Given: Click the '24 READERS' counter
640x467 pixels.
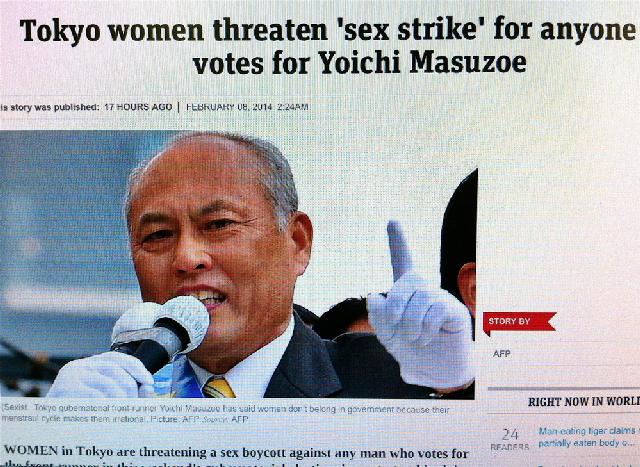Looking at the screenshot, I should point(510,439).
